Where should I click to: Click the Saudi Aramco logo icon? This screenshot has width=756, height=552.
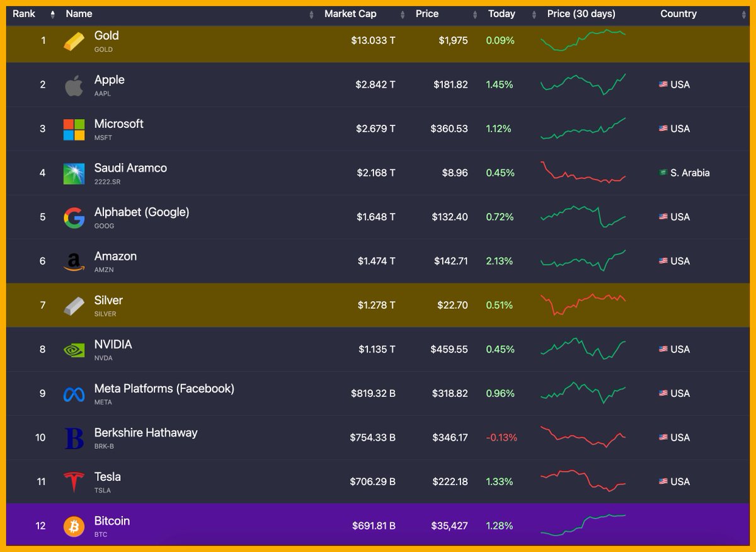point(74,174)
